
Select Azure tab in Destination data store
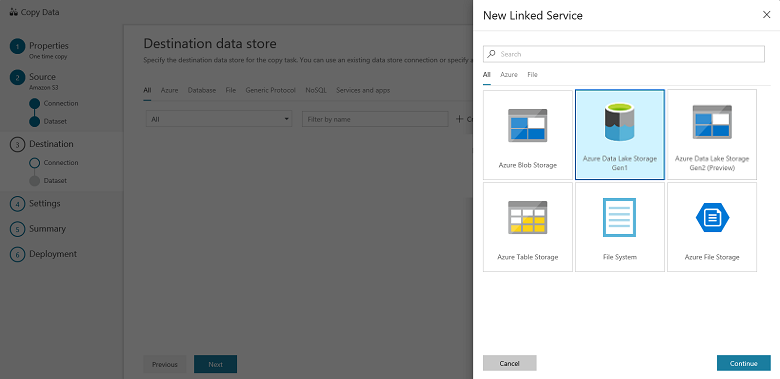pyautogui.click(x=169, y=91)
